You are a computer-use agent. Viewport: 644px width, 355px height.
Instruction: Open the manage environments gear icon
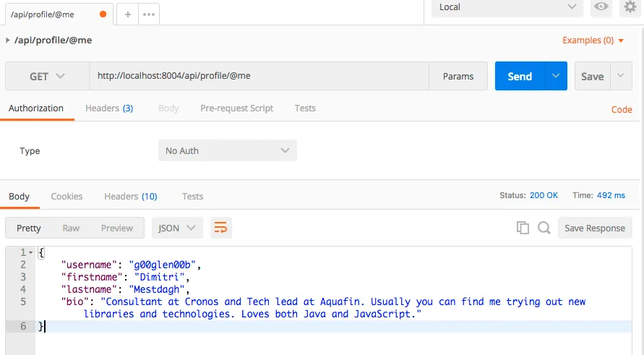pos(630,7)
